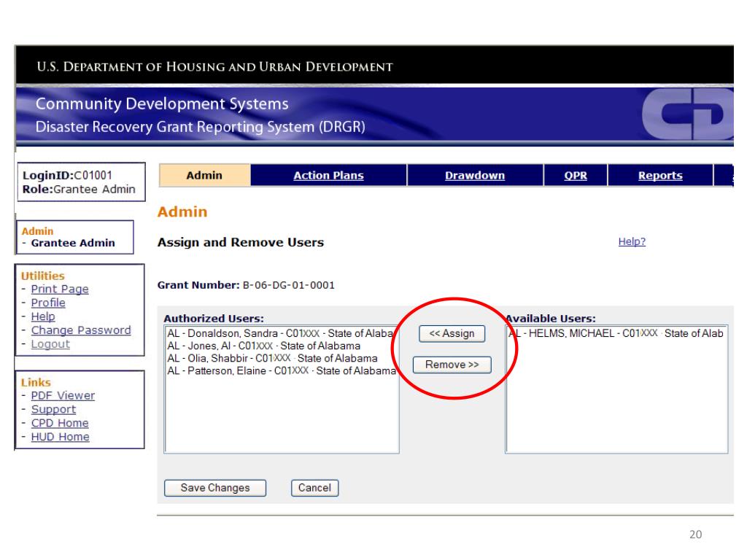
Task: Click the << Assign button
Action: (x=452, y=333)
